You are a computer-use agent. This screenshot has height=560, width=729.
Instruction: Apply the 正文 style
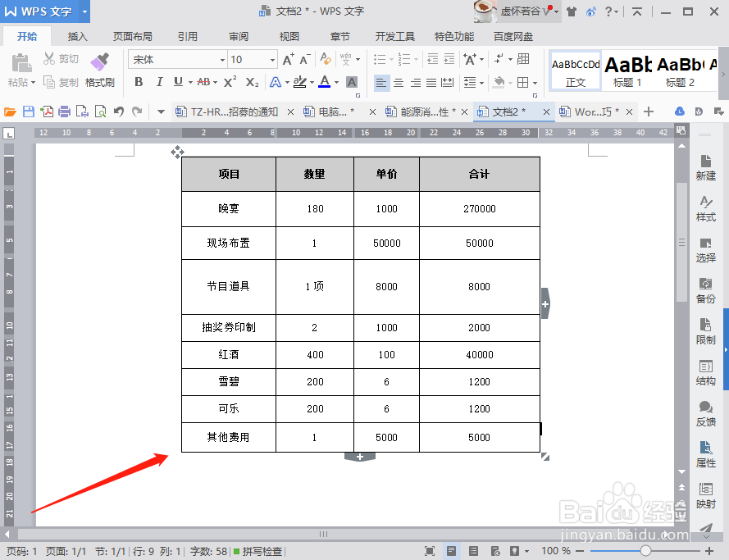tap(575, 71)
